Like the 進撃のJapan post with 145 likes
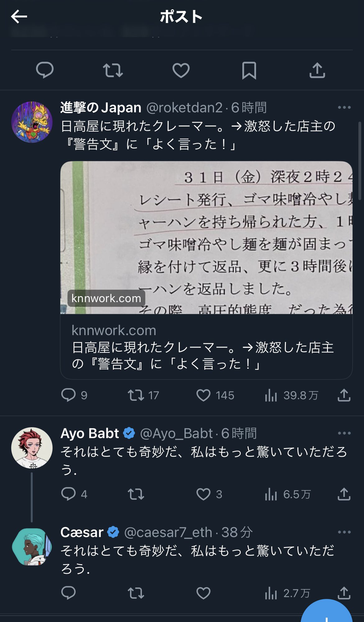The height and width of the screenshot is (622, 364). click(215, 395)
